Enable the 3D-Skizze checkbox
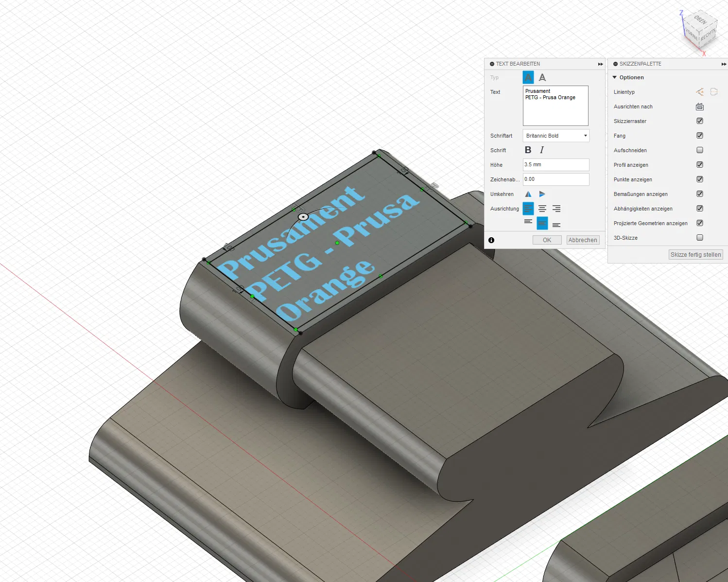This screenshot has width=728, height=582. click(700, 238)
